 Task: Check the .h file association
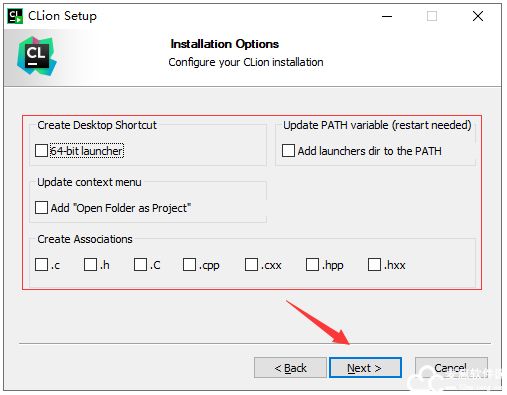coord(90,265)
